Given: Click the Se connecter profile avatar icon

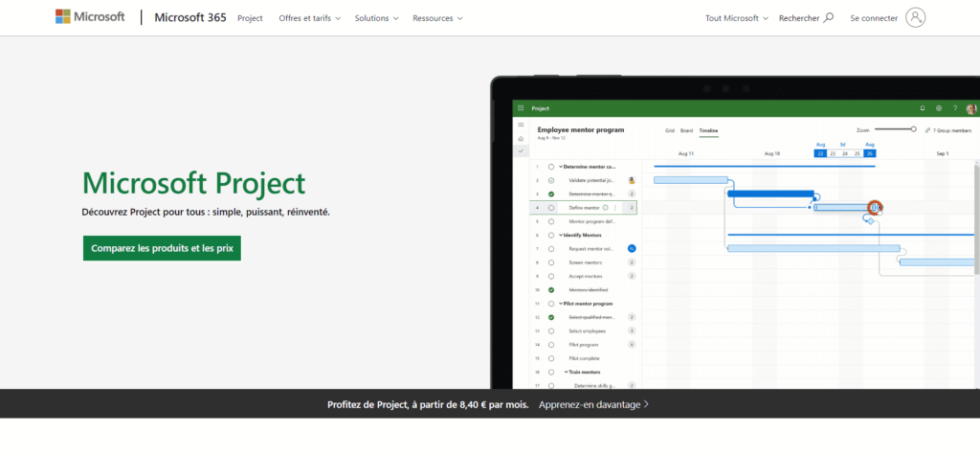Looking at the screenshot, I should coord(916,17).
